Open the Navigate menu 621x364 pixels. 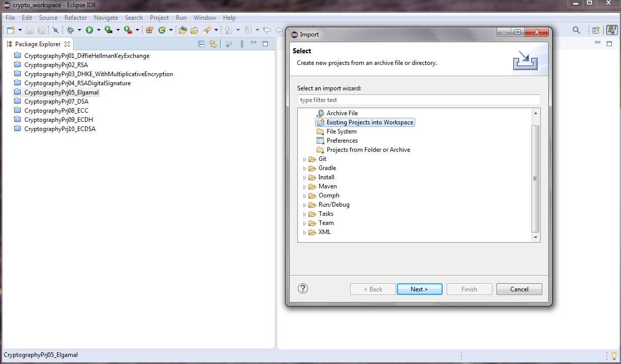pyautogui.click(x=106, y=17)
